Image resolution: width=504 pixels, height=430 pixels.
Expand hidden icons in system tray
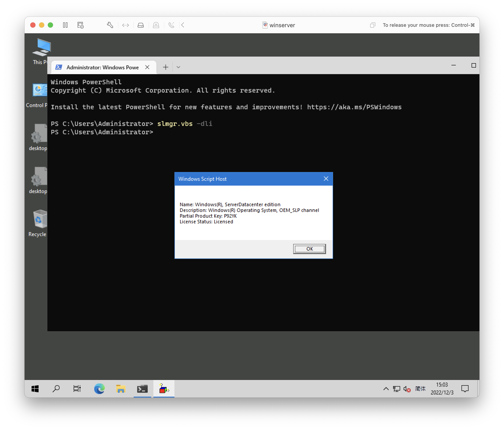pos(386,389)
